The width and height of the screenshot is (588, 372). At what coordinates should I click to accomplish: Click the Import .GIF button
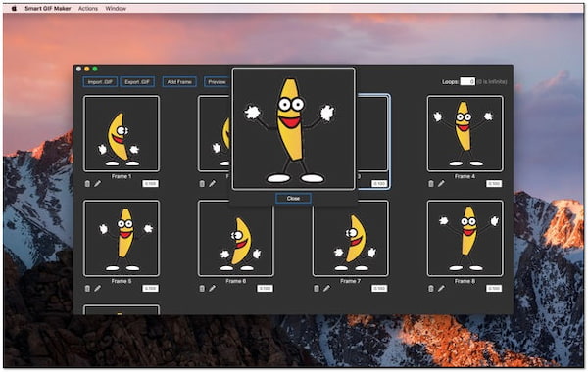(100, 81)
